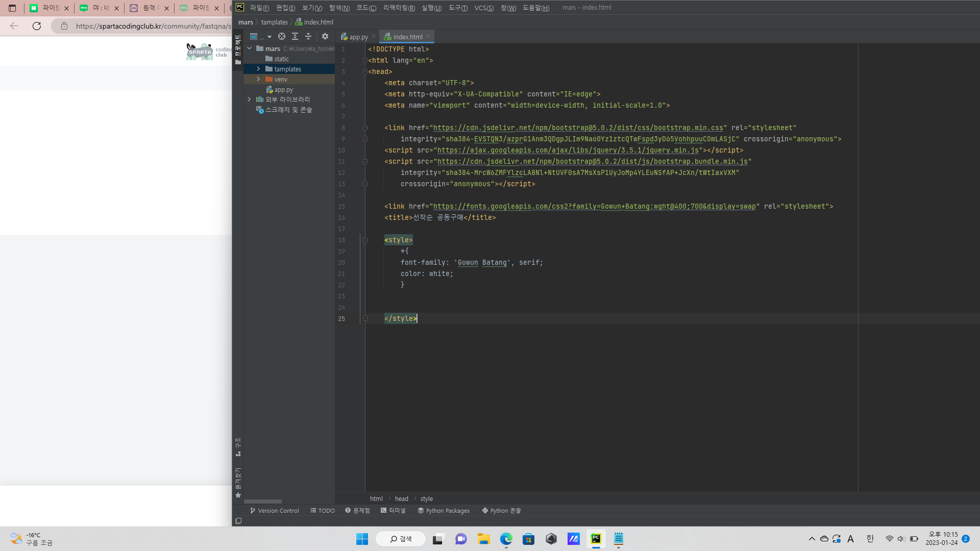Click the tamplates breadcrumb in navigation bar
This screenshot has width=980, height=551.
click(275, 22)
